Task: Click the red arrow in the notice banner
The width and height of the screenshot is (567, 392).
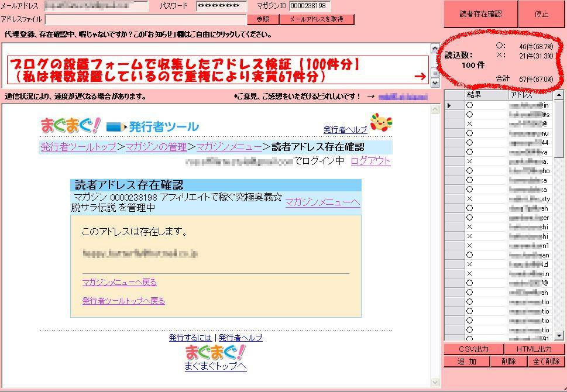Action: tap(420, 76)
